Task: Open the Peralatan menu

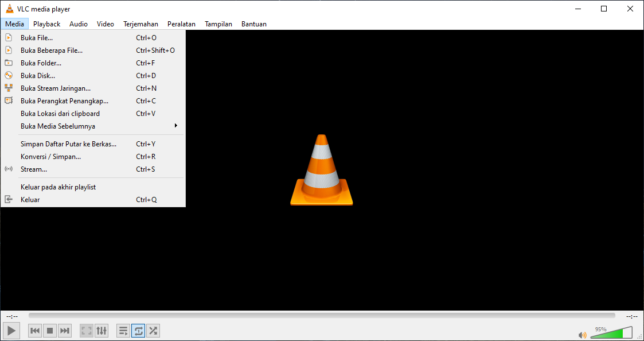Action: coord(181,24)
